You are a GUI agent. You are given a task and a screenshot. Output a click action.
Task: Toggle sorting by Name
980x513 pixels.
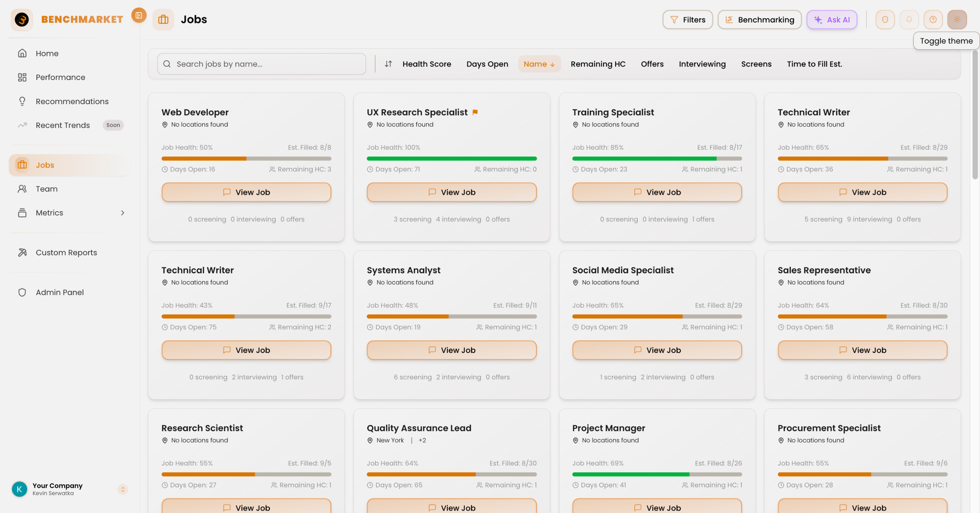539,64
